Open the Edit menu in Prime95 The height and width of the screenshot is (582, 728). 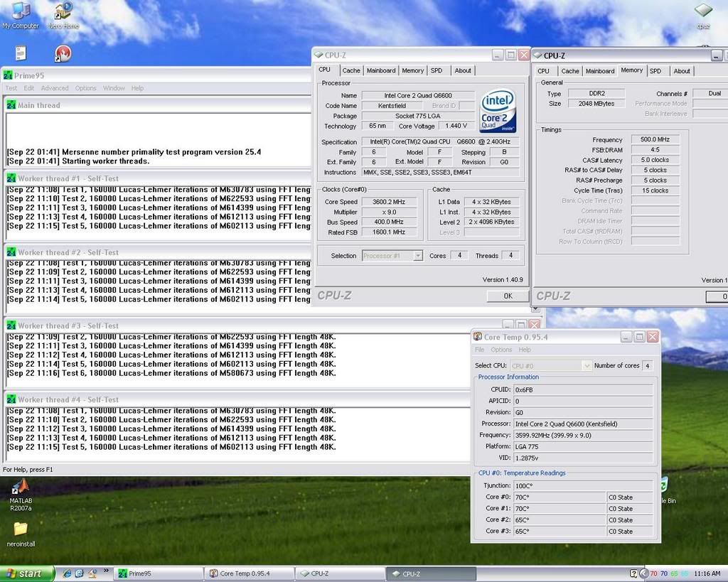[28, 88]
